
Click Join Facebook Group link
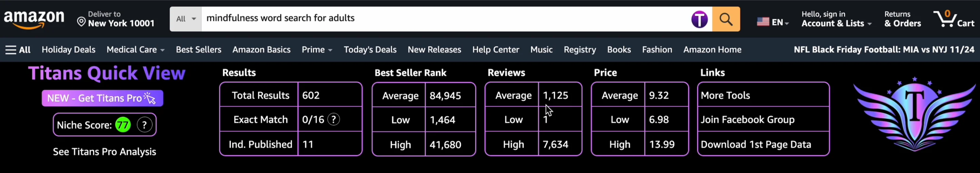(747, 120)
